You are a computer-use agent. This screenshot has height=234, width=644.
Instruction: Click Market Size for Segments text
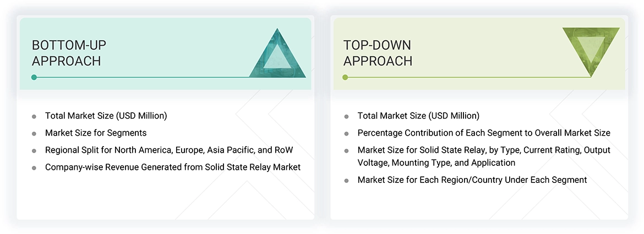(96, 133)
